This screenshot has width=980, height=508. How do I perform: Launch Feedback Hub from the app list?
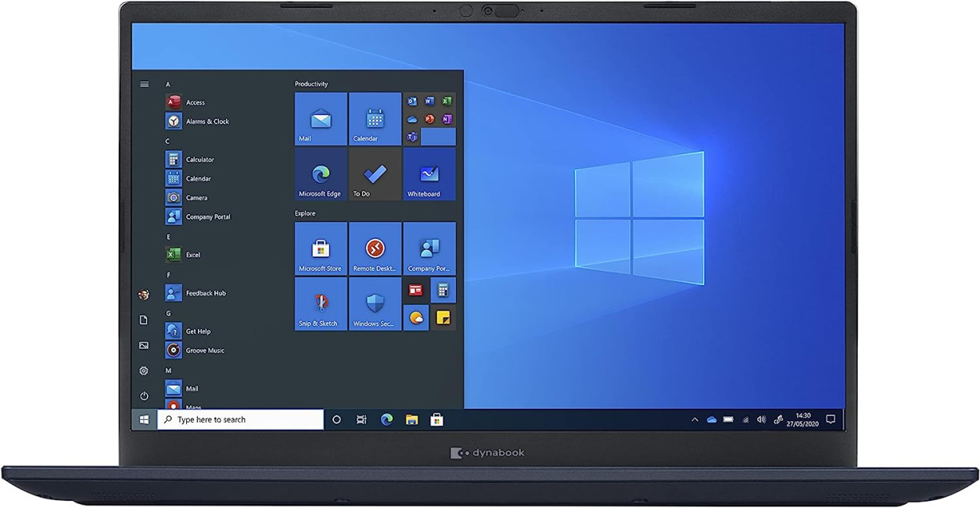(x=196, y=293)
